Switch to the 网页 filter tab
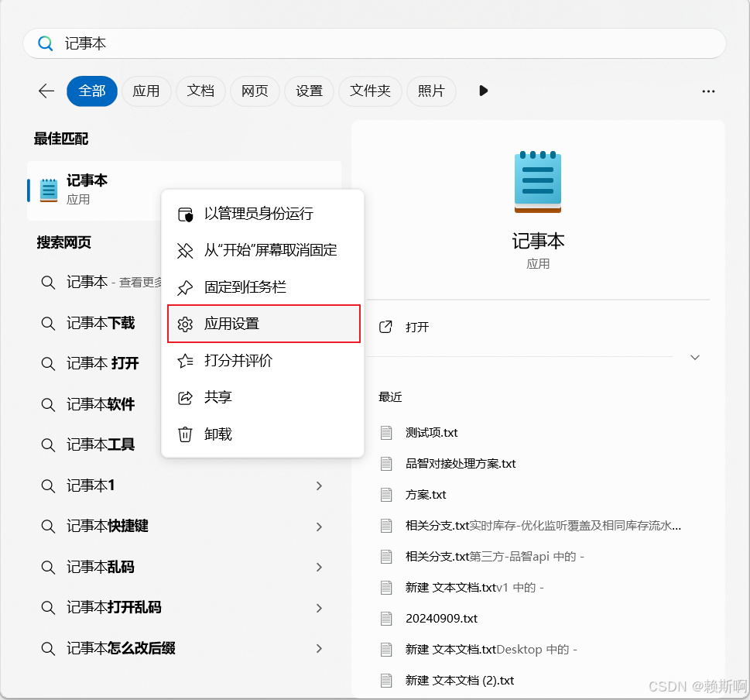Viewport: 750px width, 700px height. 255,91
